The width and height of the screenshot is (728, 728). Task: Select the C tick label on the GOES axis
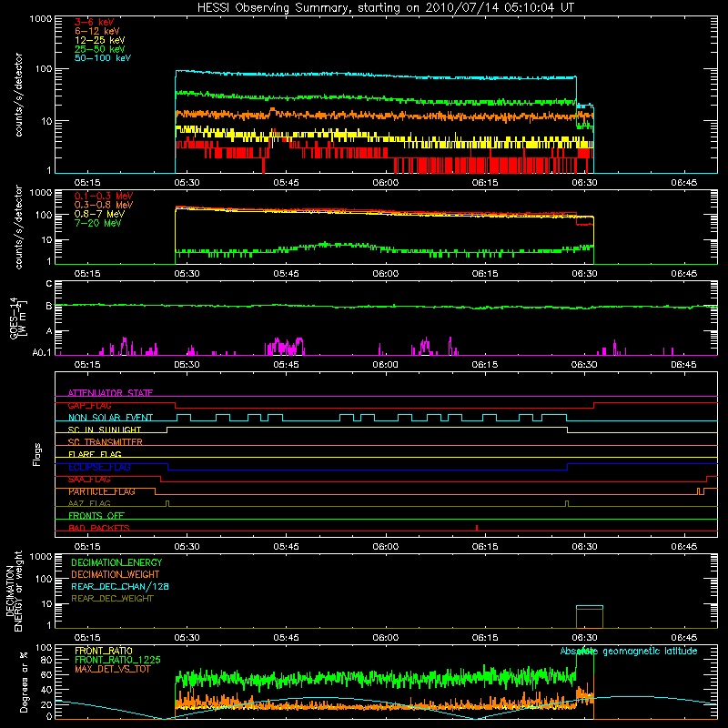click(49, 284)
